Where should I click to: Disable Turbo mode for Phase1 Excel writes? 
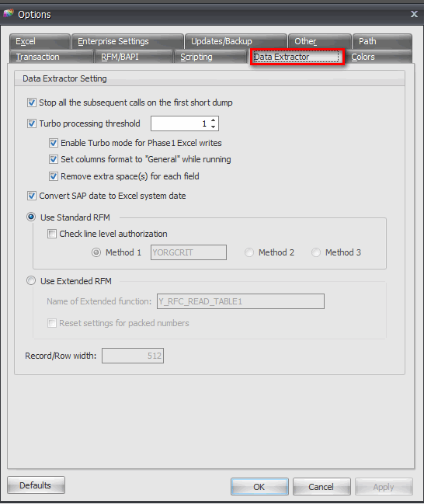click(x=54, y=143)
